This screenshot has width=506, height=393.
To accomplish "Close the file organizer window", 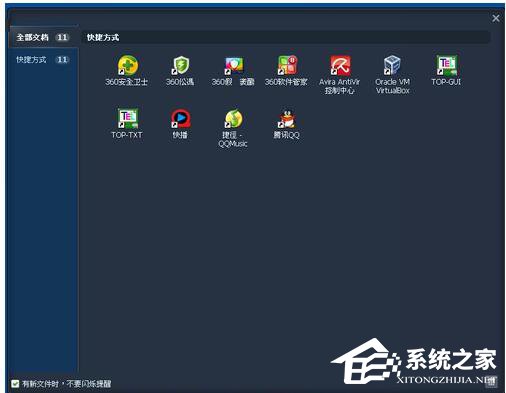I will pyautogui.click(x=496, y=18).
